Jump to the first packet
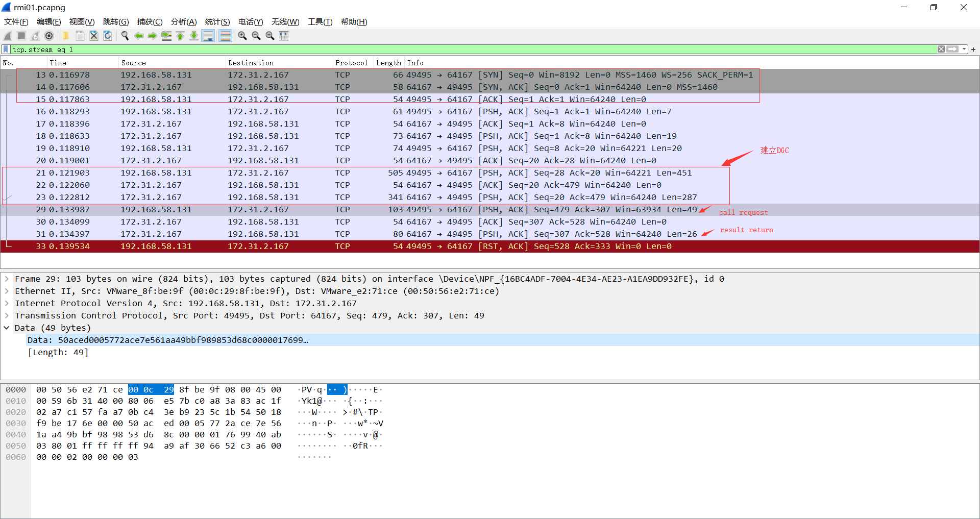This screenshot has width=980, height=519. (180, 36)
